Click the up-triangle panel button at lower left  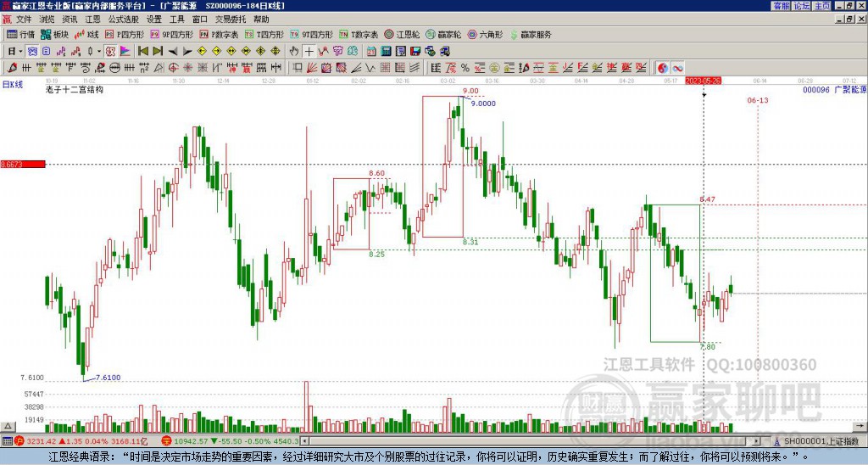8,427
